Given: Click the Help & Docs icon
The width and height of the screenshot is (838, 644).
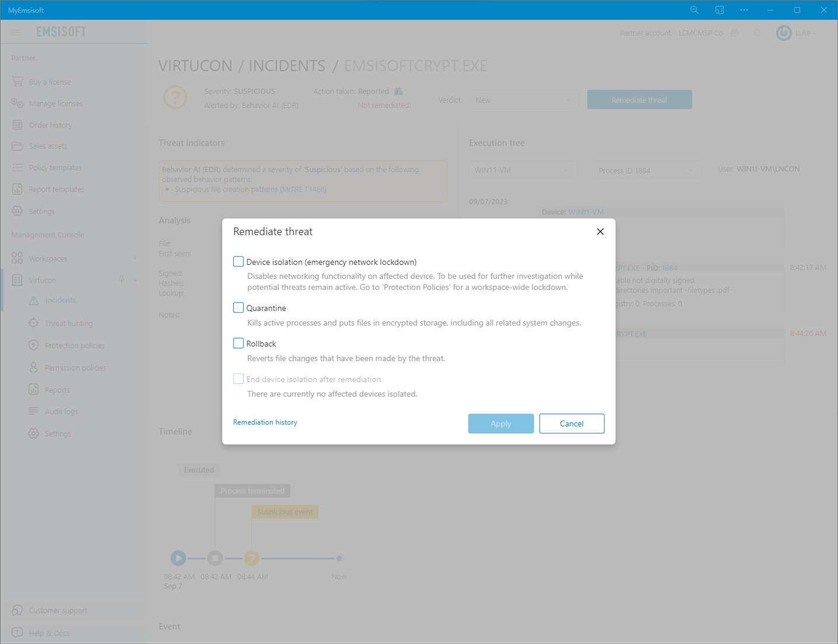Looking at the screenshot, I should pyautogui.click(x=17, y=633).
